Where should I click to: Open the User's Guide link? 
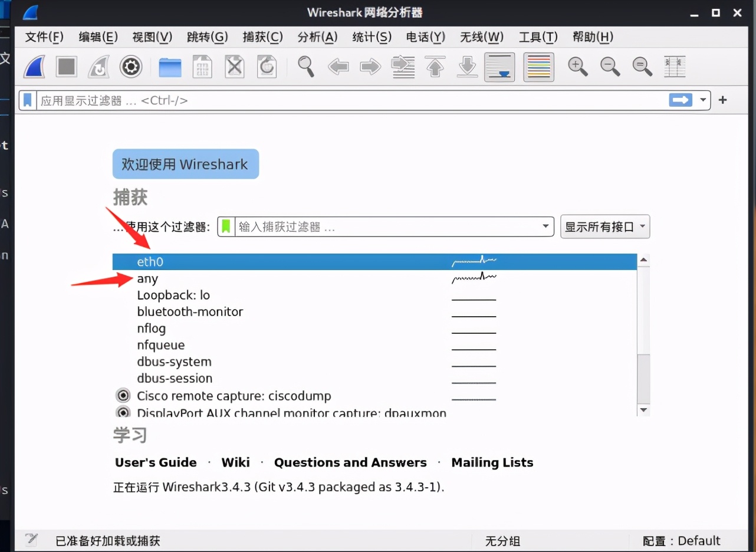155,462
